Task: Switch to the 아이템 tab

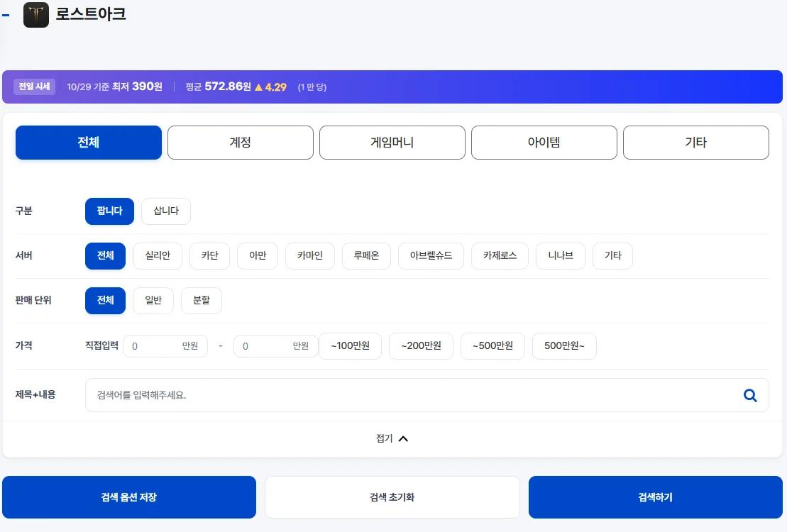Action: [x=544, y=143]
